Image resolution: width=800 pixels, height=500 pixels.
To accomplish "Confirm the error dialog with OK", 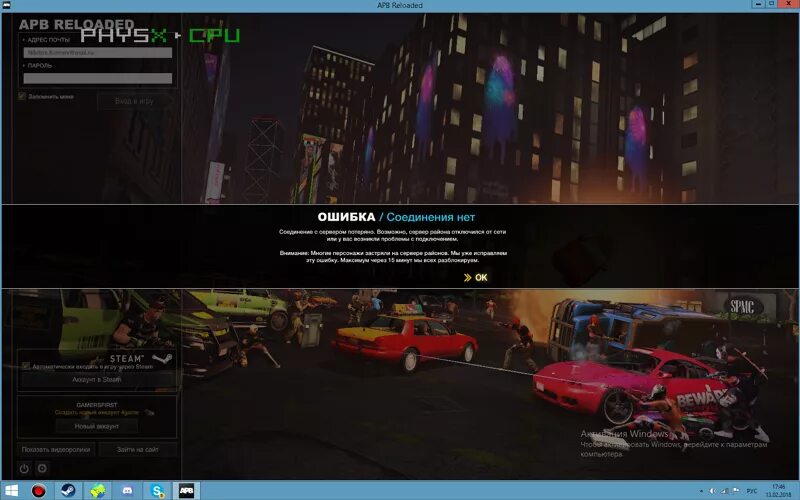I will pos(476,278).
